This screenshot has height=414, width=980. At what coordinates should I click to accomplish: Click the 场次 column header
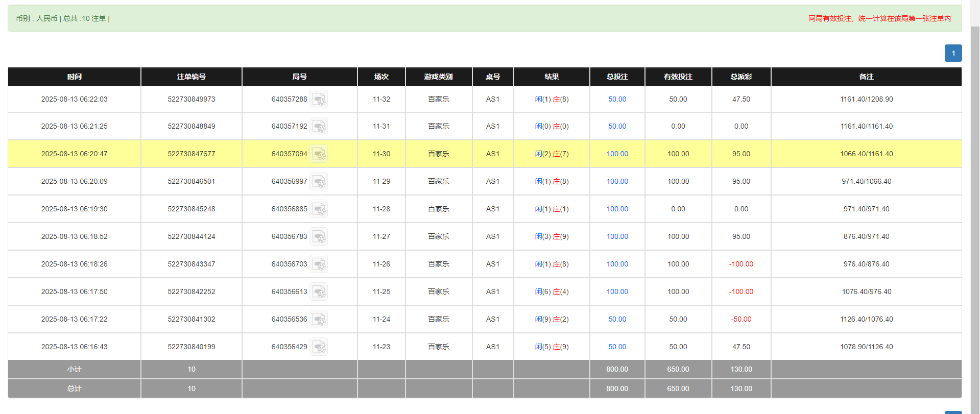point(381,77)
